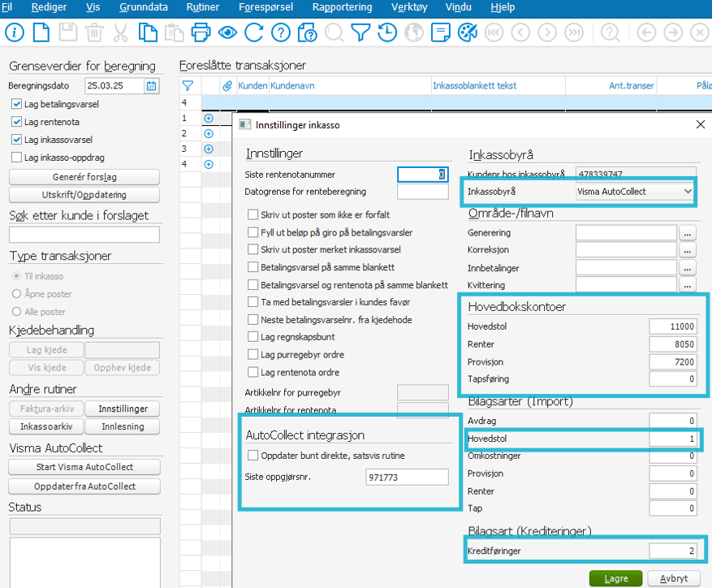
Task: Click Start Visma AutoCollect button
Action: [84, 467]
